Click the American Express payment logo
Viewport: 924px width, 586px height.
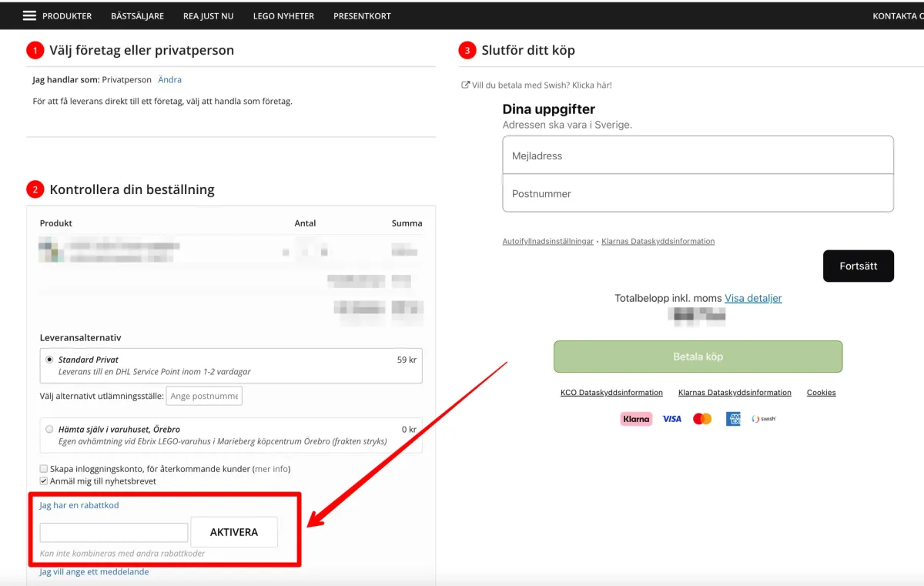tap(733, 419)
